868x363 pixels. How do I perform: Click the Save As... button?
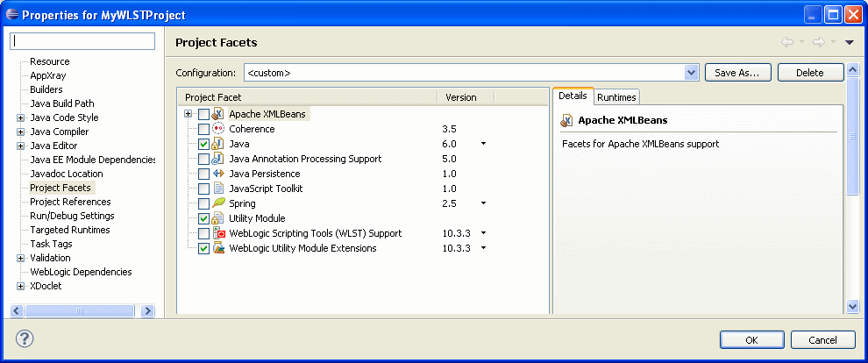point(737,73)
